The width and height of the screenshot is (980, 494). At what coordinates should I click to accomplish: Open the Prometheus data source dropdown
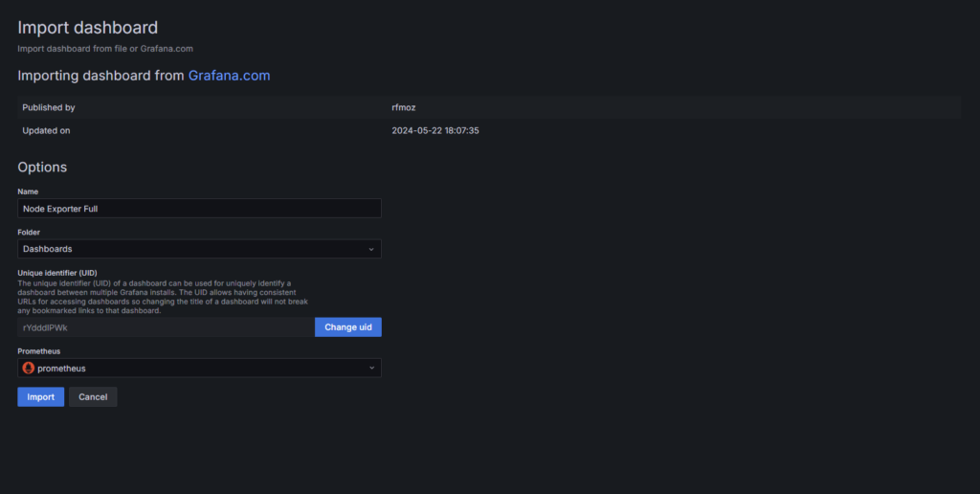(199, 368)
